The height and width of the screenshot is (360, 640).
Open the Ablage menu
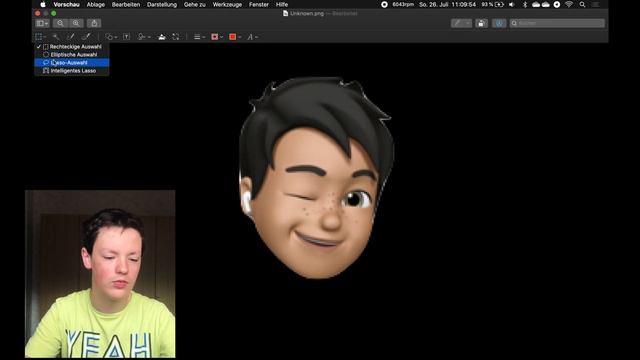[x=96, y=4]
